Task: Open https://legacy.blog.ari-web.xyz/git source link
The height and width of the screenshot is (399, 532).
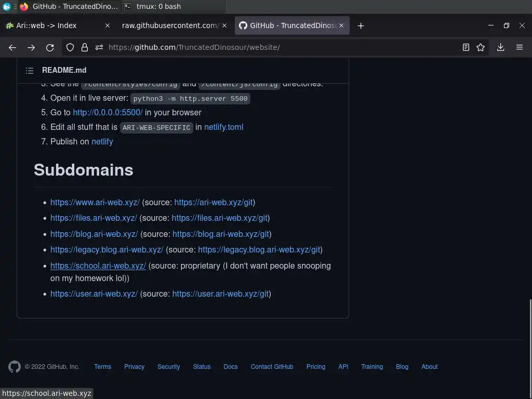Action: (259, 250)
